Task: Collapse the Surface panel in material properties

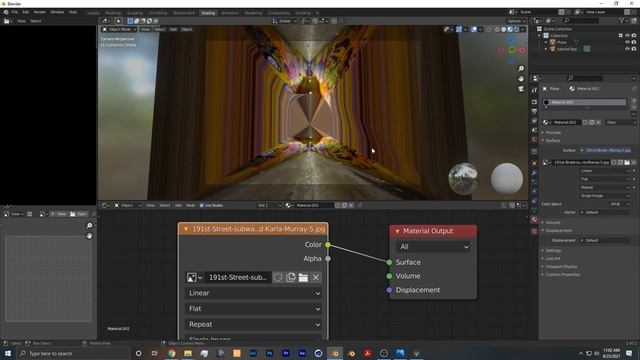Action: tap(553, 140)
